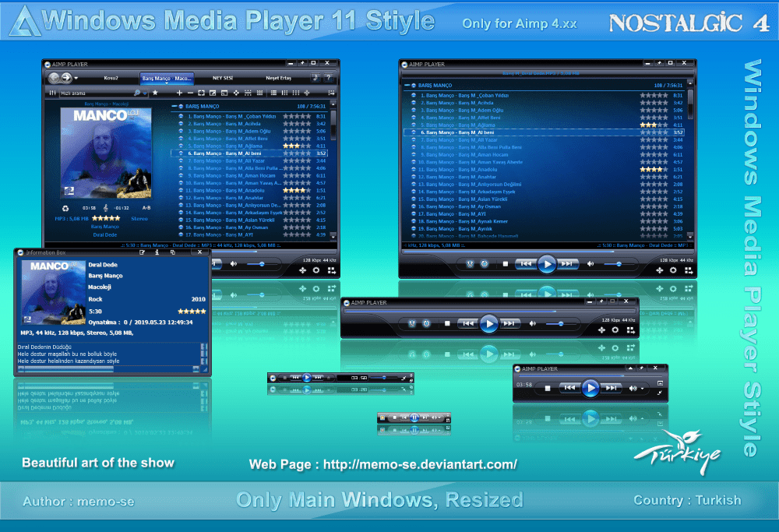Seek on the progress bar of middle compact player
Viewport: 779px width, 532px height.
coord(488,312)
